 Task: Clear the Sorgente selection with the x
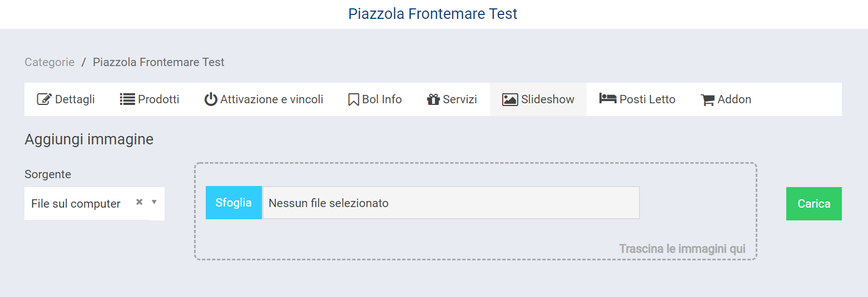point(140,202)
